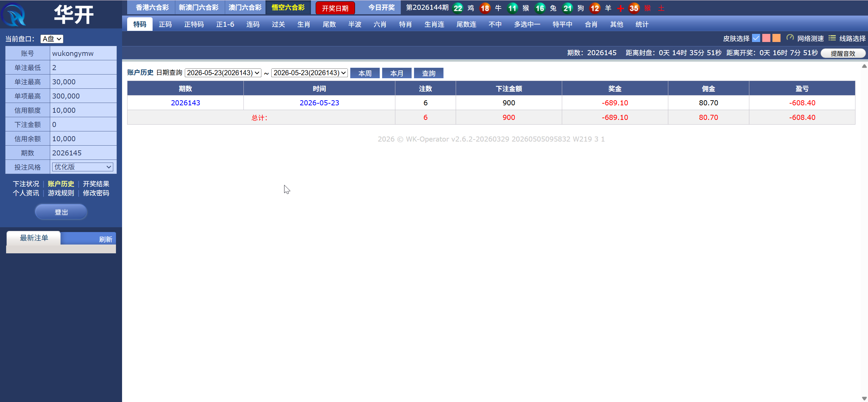The image size is (868, 402).
Task: Toggle the 提醒音效 sound button
Action: (843, 54)
